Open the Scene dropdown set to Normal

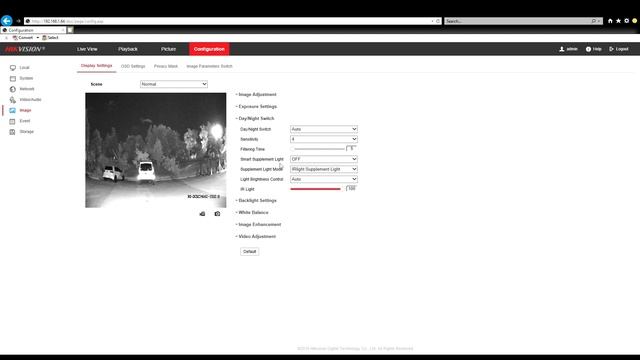(174, 84)
